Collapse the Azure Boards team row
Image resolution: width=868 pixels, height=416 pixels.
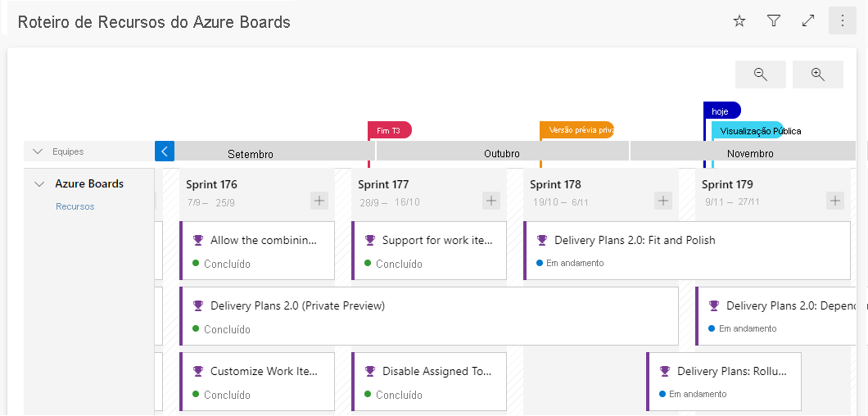38,184
